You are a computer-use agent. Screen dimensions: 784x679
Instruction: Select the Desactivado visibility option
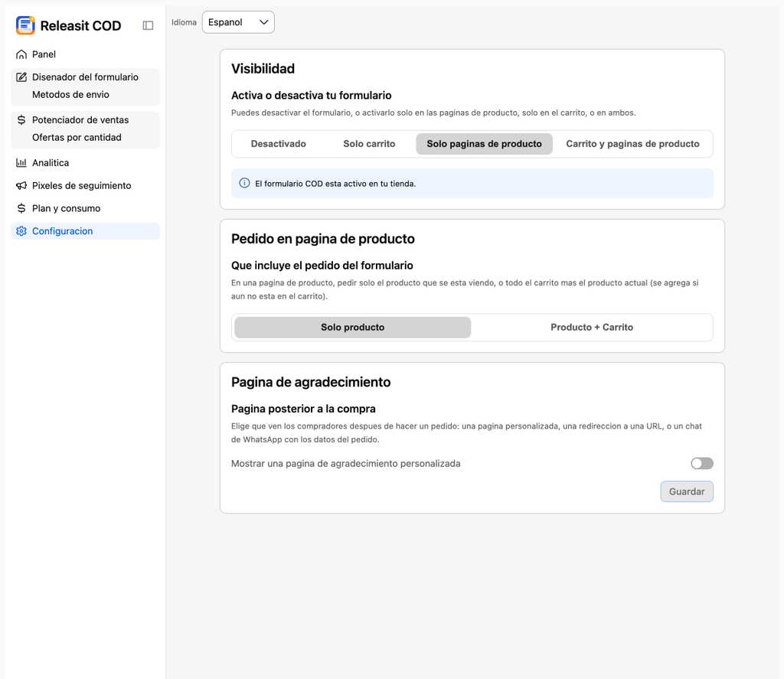279,144
